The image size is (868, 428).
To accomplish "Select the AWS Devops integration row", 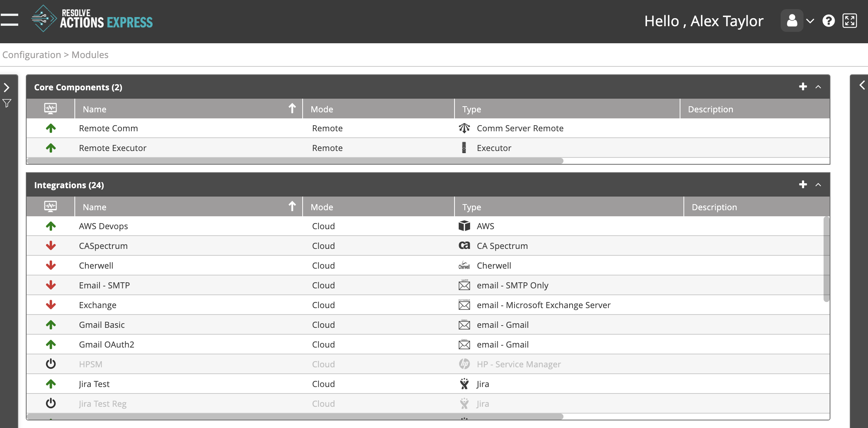I will (x=428, y=226).
